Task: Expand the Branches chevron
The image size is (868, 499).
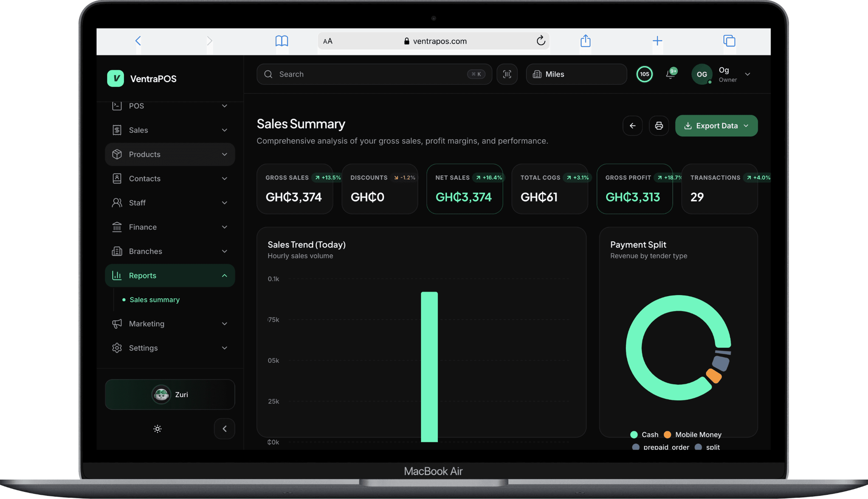Action: [224, 251]
